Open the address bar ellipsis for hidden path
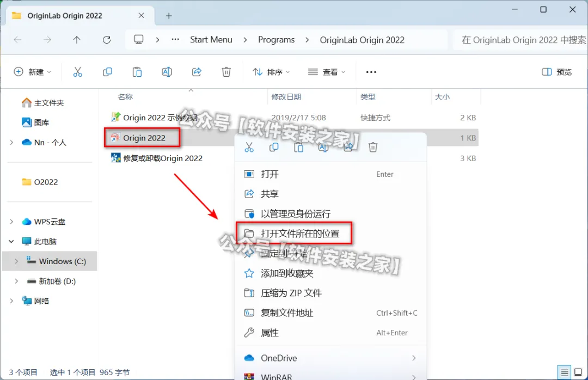Viewport: 588px width, 380px height. [x=175, y=39]
